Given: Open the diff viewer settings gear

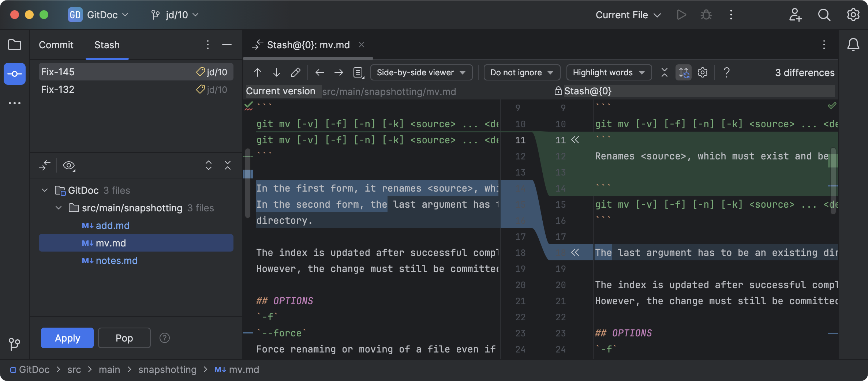Looking at the screenshot, I should tap(702, 72).
